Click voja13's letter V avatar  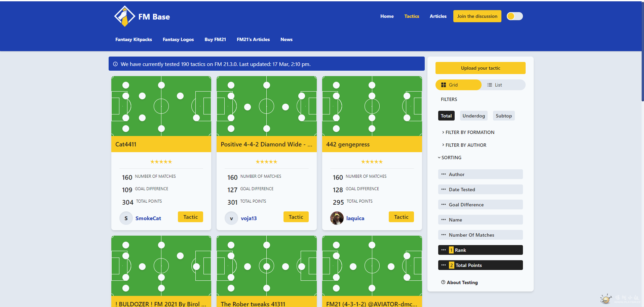pyautogui.click(x=231, y=218)
